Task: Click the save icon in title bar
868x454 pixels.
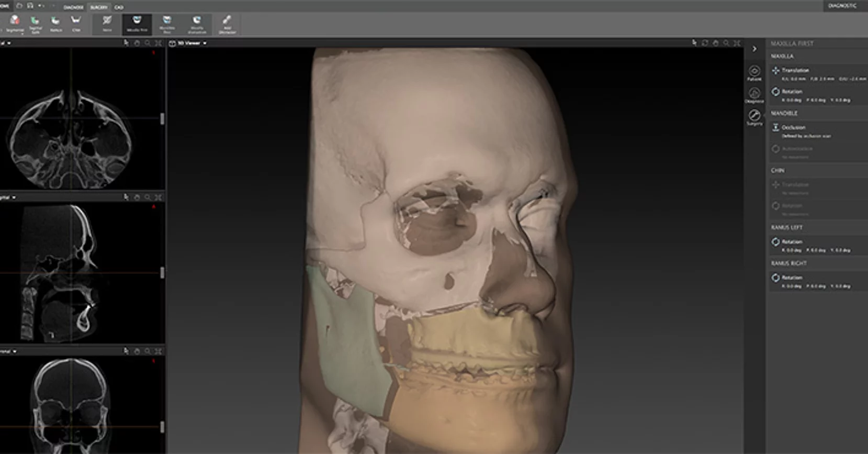Action: [30, 6]
